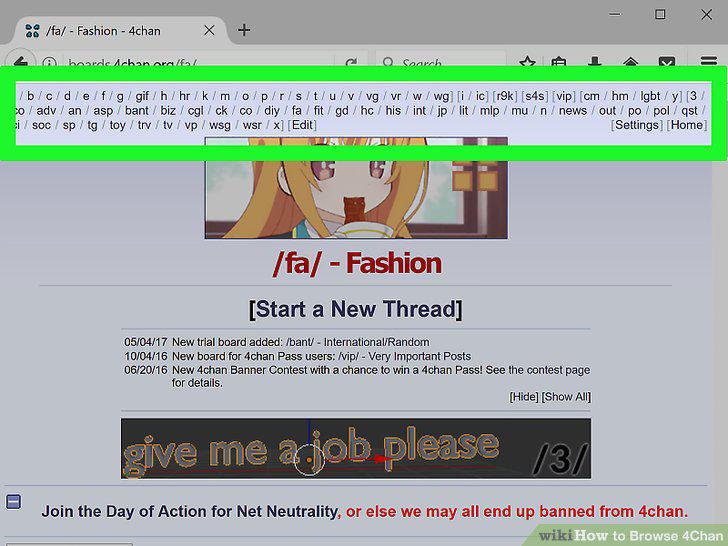Open the /wg/ board link
Image resolution: width=728 pixels, height=546 pixels.
[x=441, y=96]
